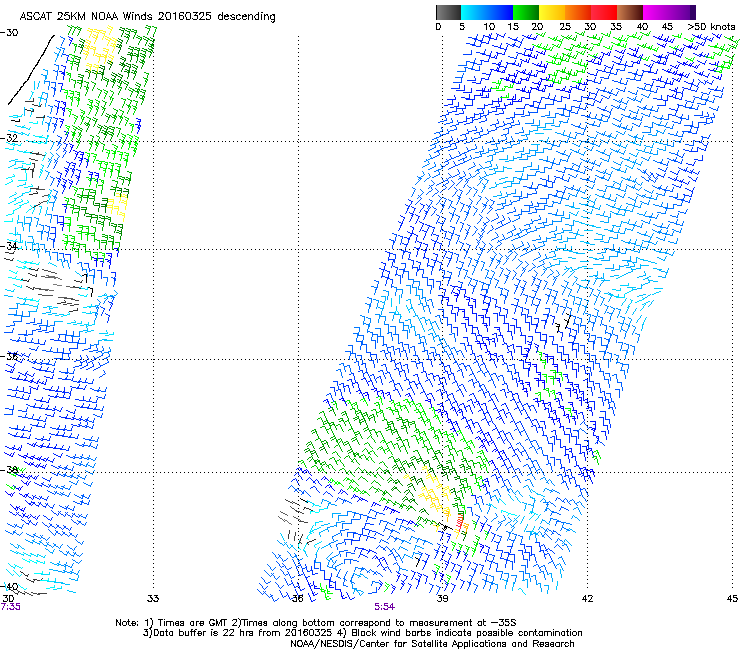Screen dimensions: 740x650
Task: Click the 39 longitude label
Action: pyautogui.click(x=442, y=599)
